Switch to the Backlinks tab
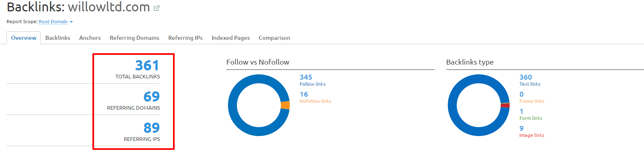Image resolution: width=644 pixels, height=158 pixels. (58, 38)
